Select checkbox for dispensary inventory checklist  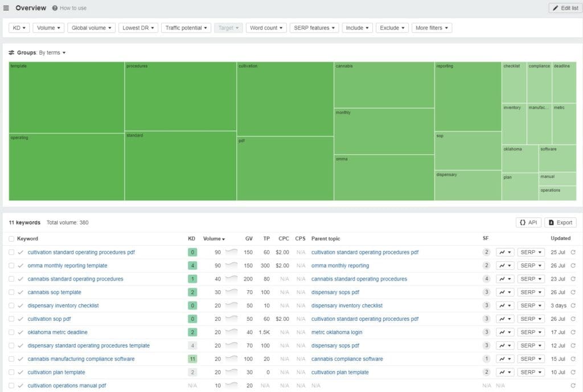tap(11, 306)
